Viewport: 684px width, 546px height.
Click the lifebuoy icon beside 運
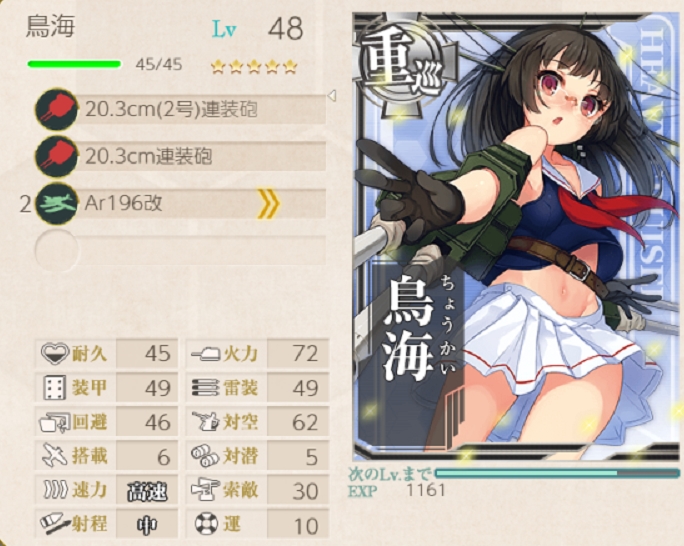205,524
